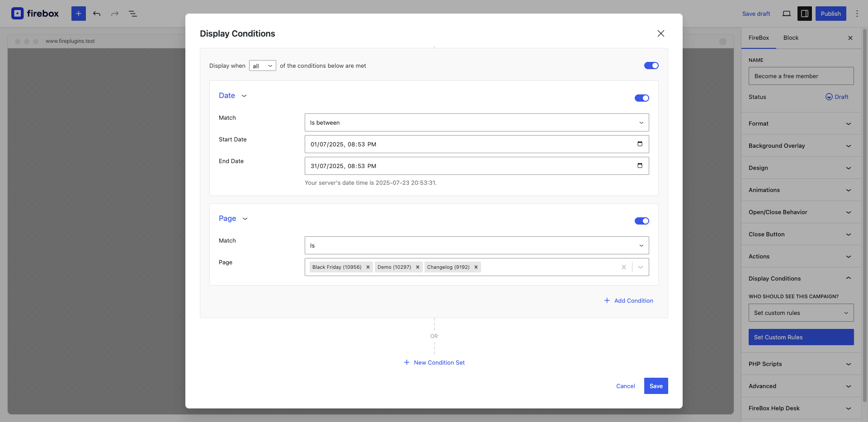Image resolution: width=868 pixels, height=422 pixels.
Task: Click the Draft status link
Action: (841, 97)
